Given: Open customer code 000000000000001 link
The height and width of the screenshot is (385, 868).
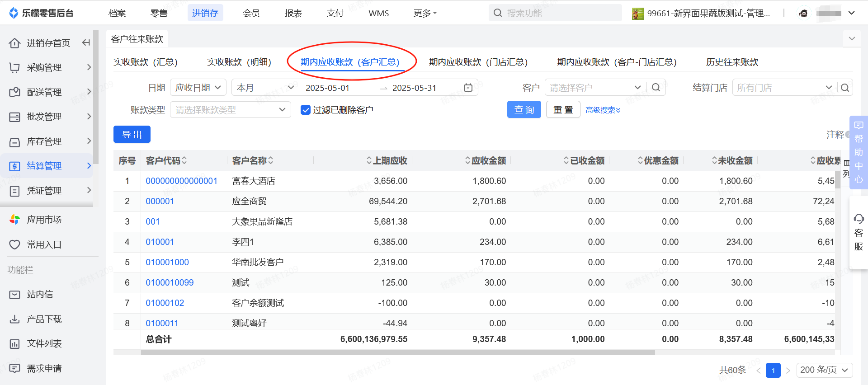Looking at the screenshot, I should pyautogui.click(x=181, y=181).
